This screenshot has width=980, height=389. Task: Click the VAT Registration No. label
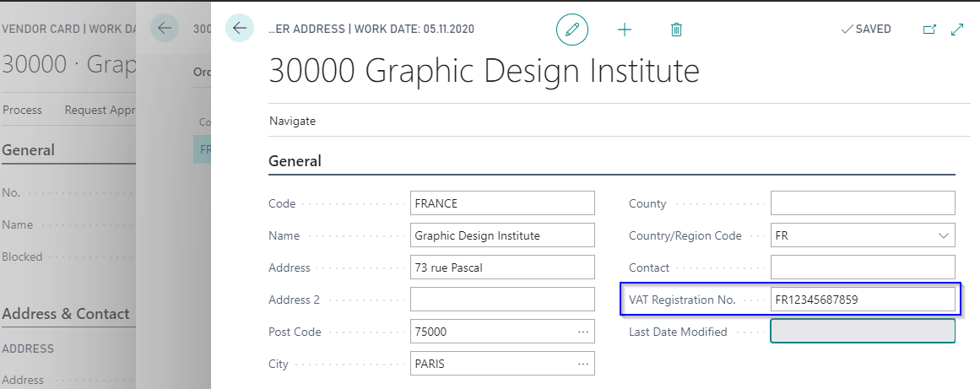683,300
